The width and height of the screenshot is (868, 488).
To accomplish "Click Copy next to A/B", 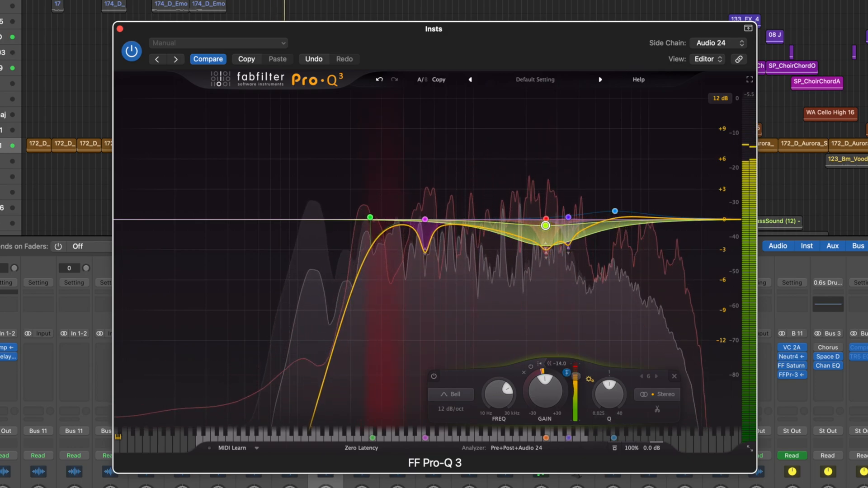I will pos(439,80).
